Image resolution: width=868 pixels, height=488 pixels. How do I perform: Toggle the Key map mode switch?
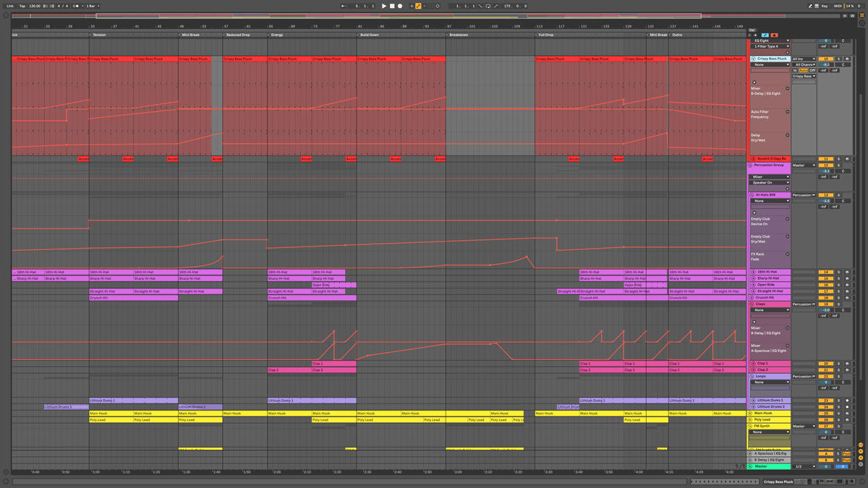[x=824, y=6]
